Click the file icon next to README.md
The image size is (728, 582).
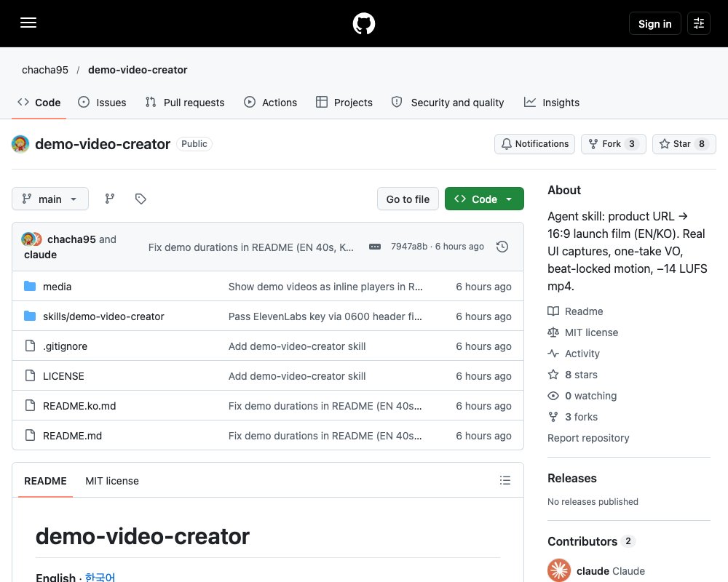point(30,435)
